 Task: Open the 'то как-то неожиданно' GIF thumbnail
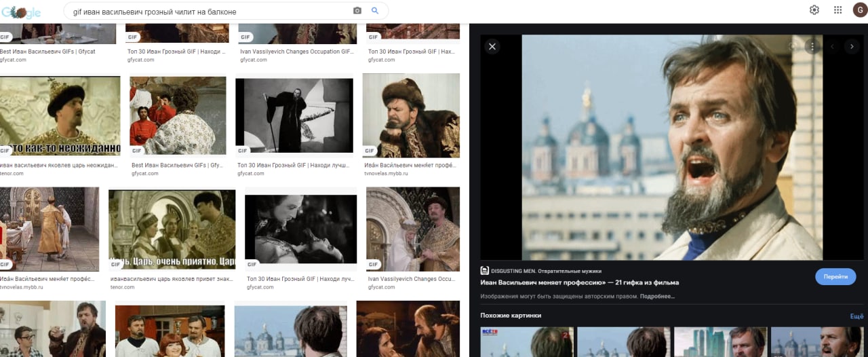click(60, 115)
